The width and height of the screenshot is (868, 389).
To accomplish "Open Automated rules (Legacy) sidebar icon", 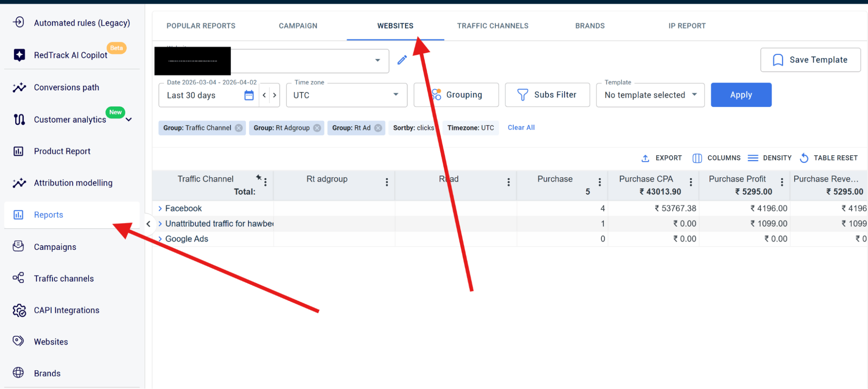I will click(x=19, y=22).
